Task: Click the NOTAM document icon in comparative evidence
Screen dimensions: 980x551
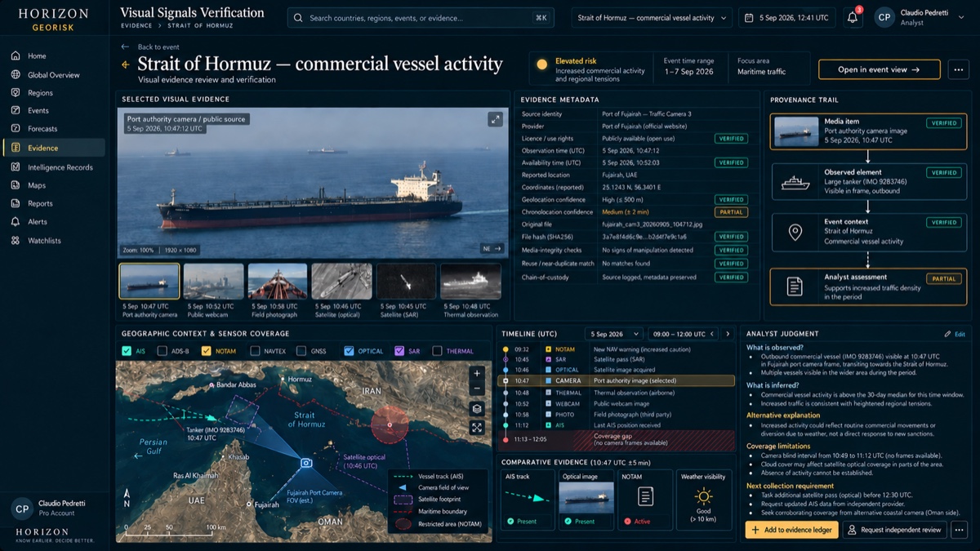Action: pyautogui.click(x=645, y=495)
